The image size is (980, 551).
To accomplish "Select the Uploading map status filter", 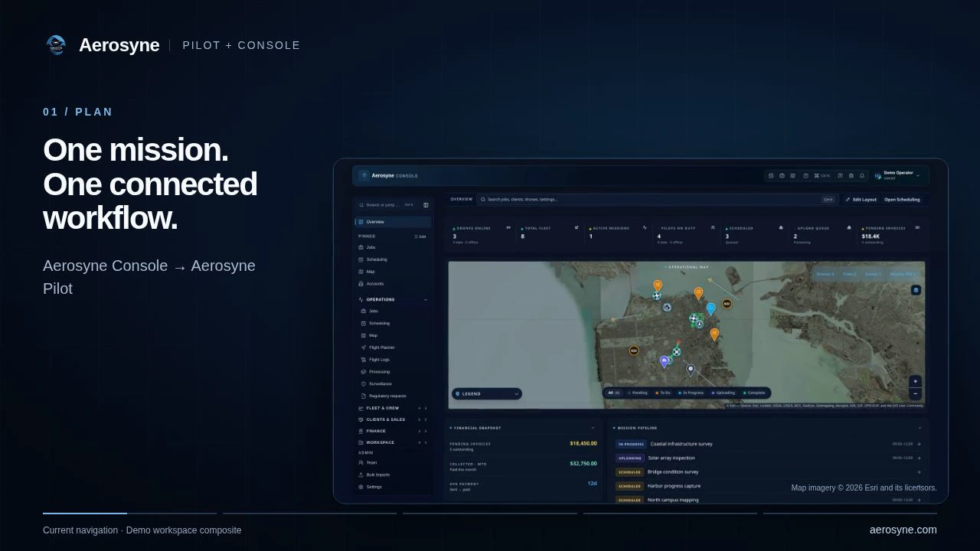I will point(724,393).
